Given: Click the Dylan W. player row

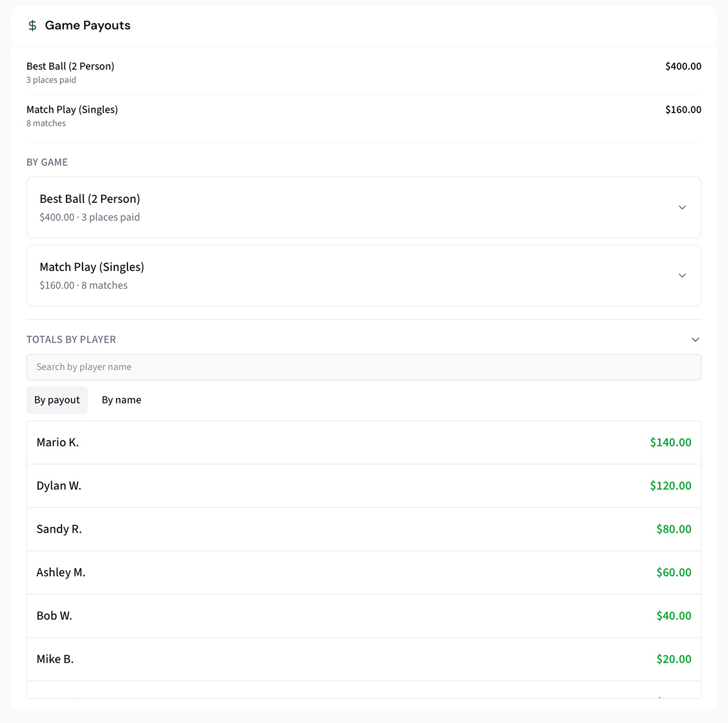Looking at the screenshot, I should pyautogui.click(x=364, y=486).
